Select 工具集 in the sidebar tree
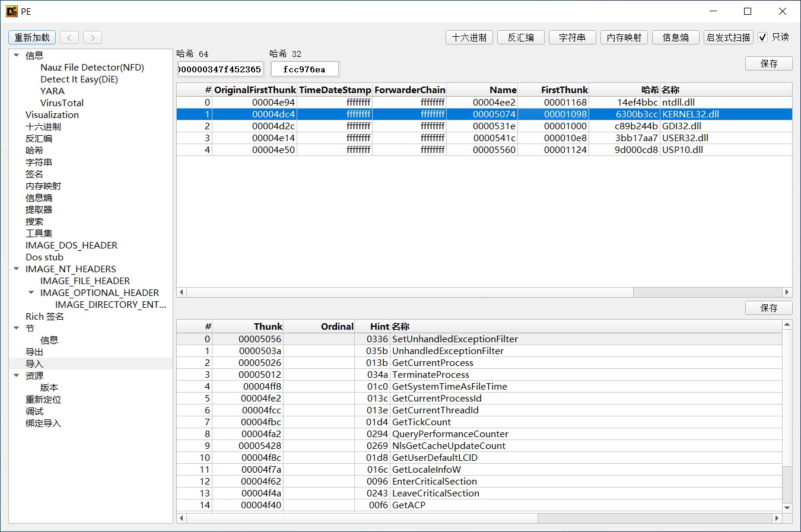 tap(39, 233)
